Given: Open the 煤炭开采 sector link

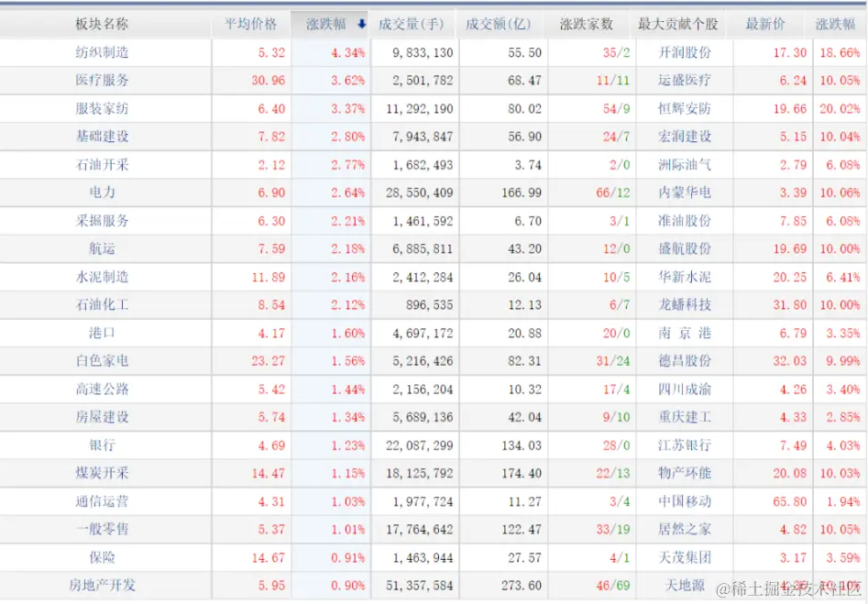Looking at the screenshot, I should (102, 473).
